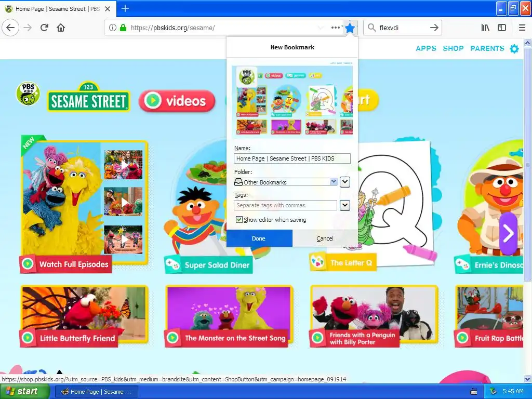This screenshot has height=399, width=532.
Task: Click the Sesame Street 123 logo
Action: pyautogui.click(x=88, y=97)
